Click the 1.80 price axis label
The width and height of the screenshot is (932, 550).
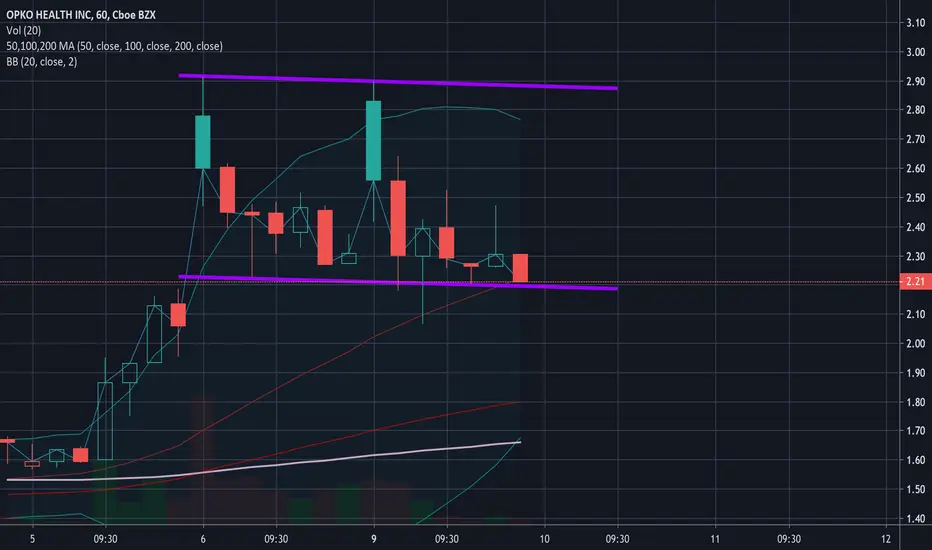tap(915, 402)
